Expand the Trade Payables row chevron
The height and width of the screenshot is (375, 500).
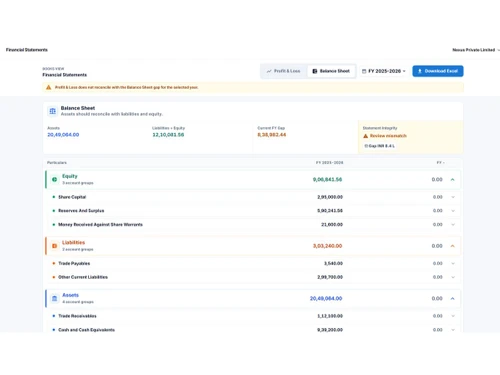(x=453, y=264)
